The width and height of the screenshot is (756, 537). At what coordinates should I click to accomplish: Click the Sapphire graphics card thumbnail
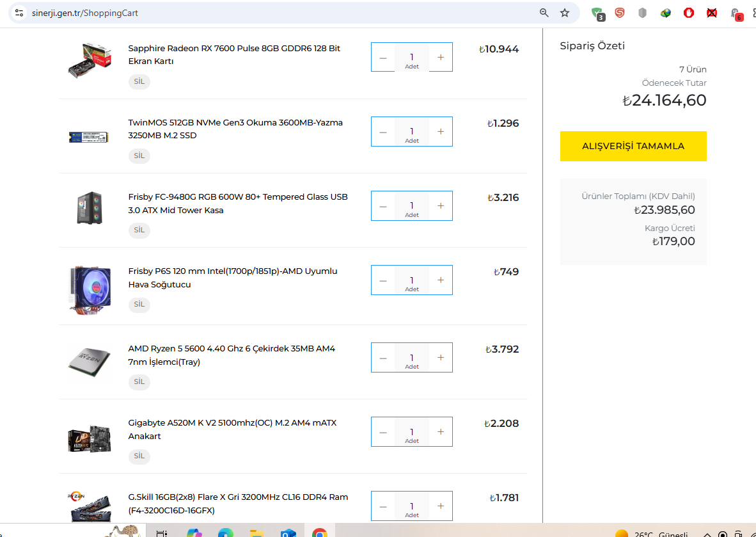pos(90,60)
